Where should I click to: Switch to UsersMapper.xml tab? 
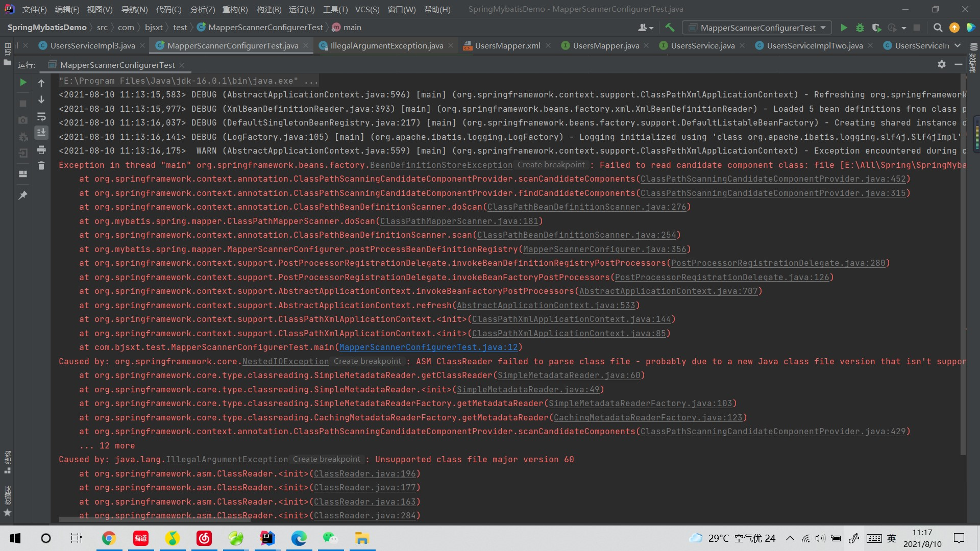pyautogui.click(x=507, y=45)
